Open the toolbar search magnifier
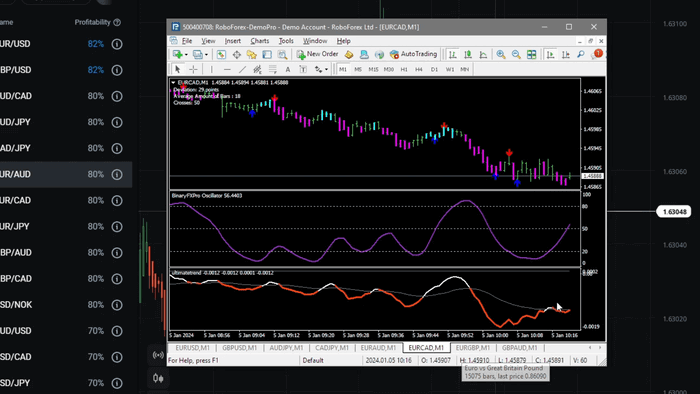 pos(580,54)
